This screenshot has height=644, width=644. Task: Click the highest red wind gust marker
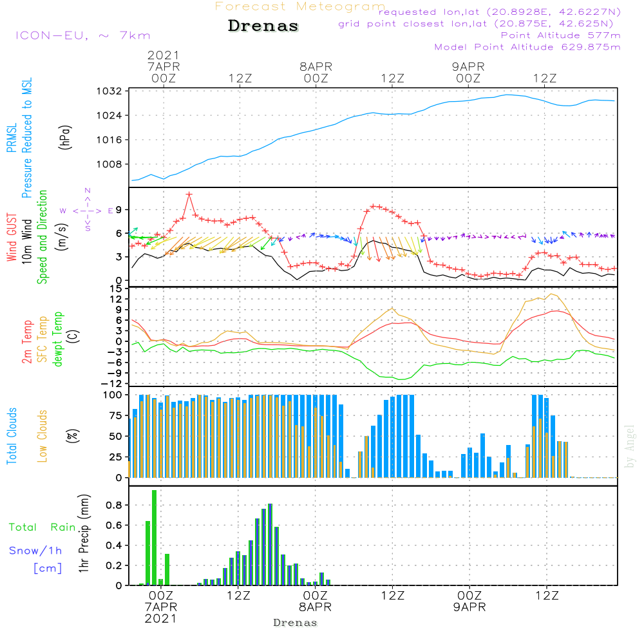click(189, 194)
